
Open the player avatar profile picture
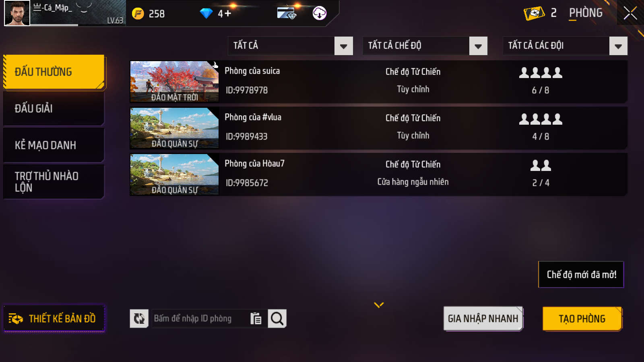[17, 13]
